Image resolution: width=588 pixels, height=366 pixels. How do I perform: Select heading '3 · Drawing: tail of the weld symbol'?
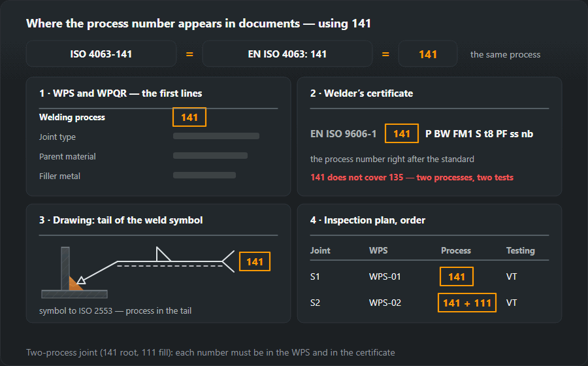click(x=121, y=220)
